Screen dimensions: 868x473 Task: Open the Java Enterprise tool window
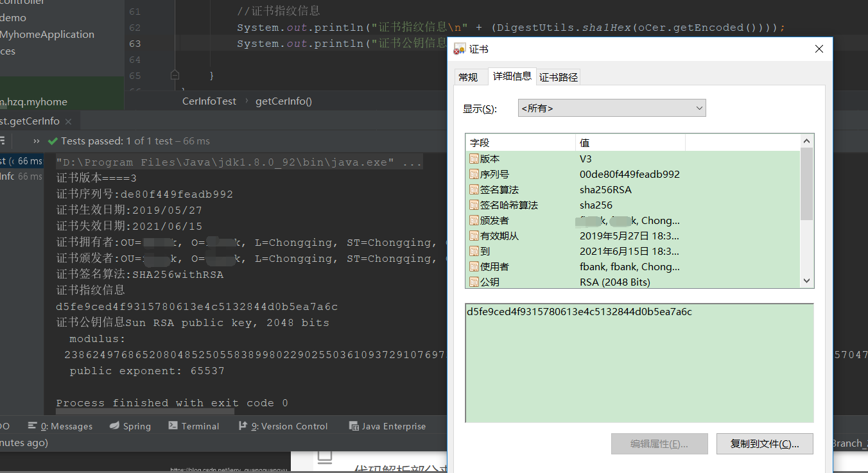[x=388, y=426]
